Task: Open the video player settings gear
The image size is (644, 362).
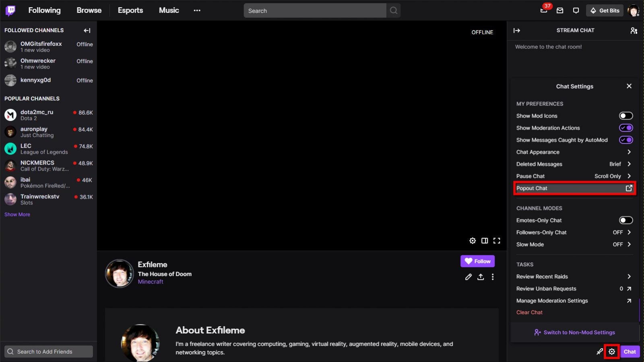Action: coord(472,240)
